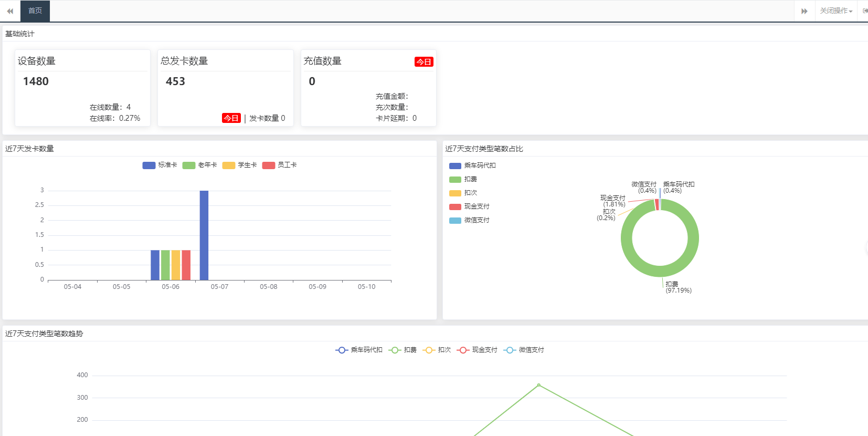Click the yellow 学生卡 bar on 05-06

(x=176, y=265)
